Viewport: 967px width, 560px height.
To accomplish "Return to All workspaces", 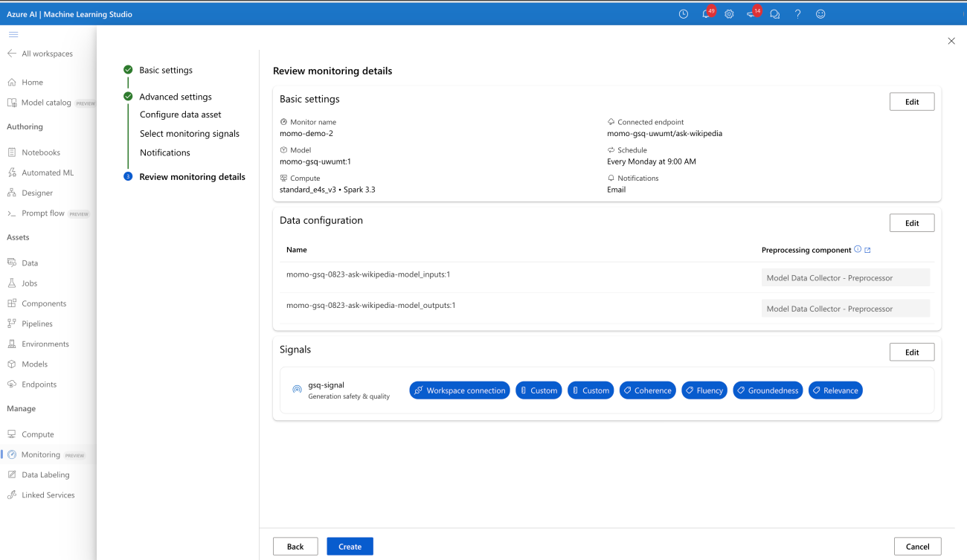I will tap(46, 54).
